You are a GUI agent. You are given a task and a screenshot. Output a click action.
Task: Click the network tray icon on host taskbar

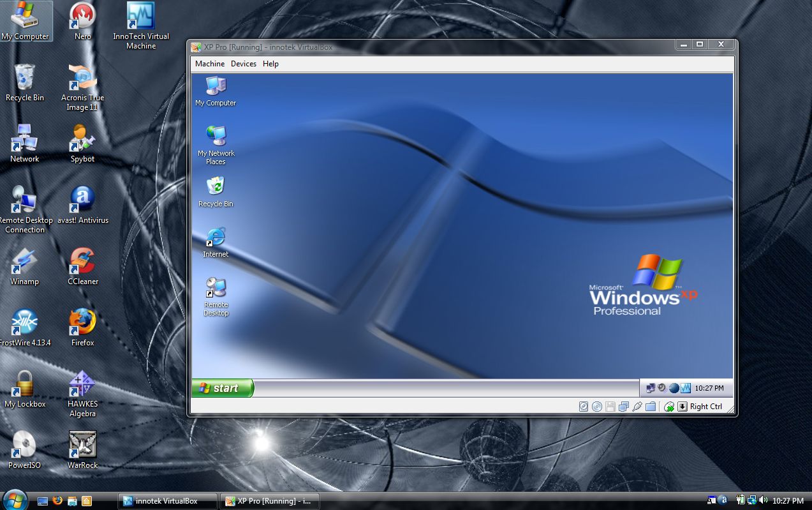tap(751, 500)
